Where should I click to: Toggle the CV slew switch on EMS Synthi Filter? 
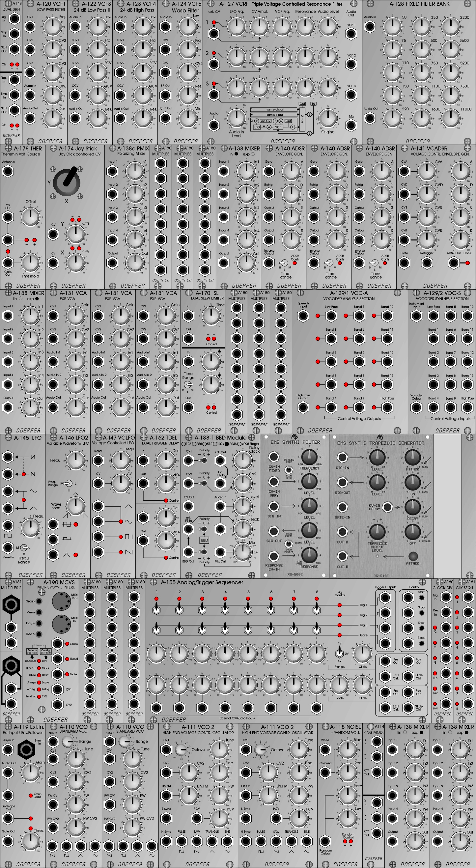pyautogui.click(x=288, y=469)
